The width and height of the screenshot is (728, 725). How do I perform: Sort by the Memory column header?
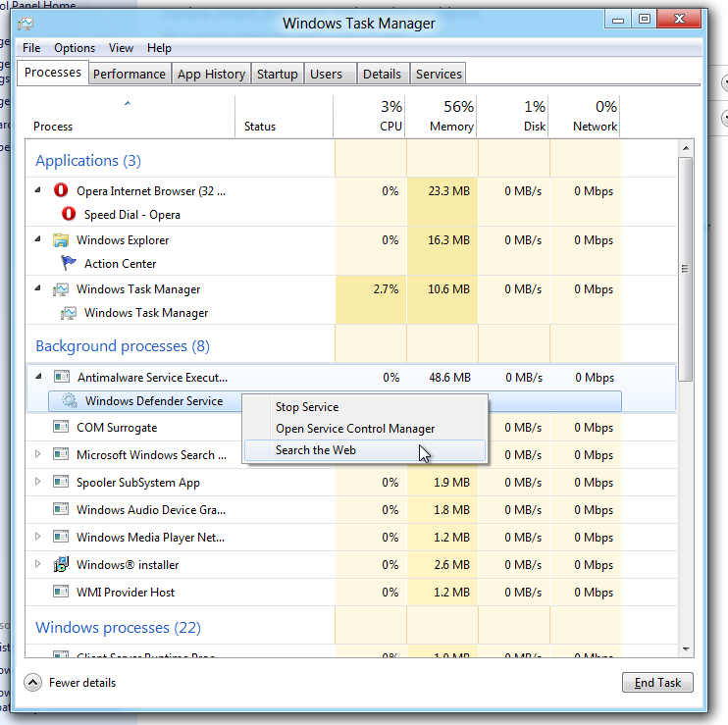[x=442, y=117]
